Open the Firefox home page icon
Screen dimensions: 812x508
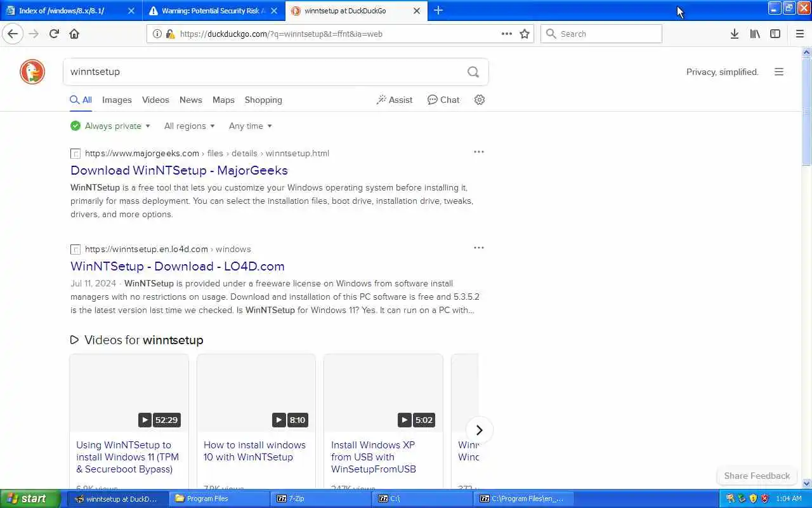pyautogui.click(x=74, y=34)
